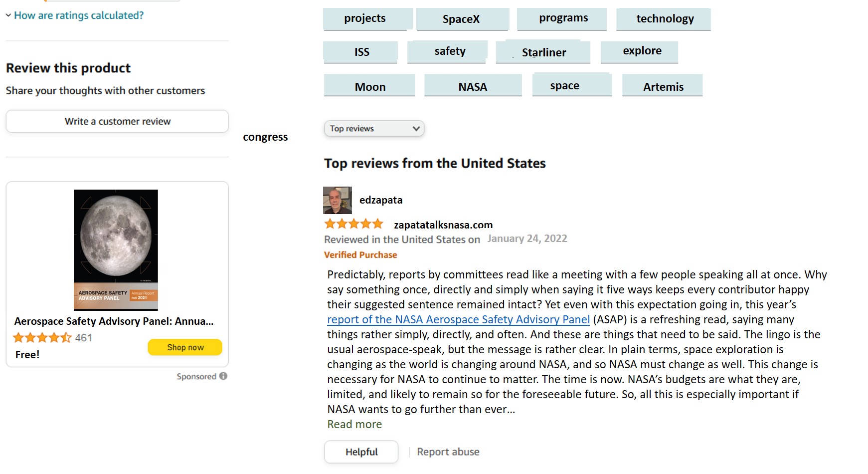The image size is (868, 474).
Task: Expand the review with Read more
Action: tap(354, 425)
